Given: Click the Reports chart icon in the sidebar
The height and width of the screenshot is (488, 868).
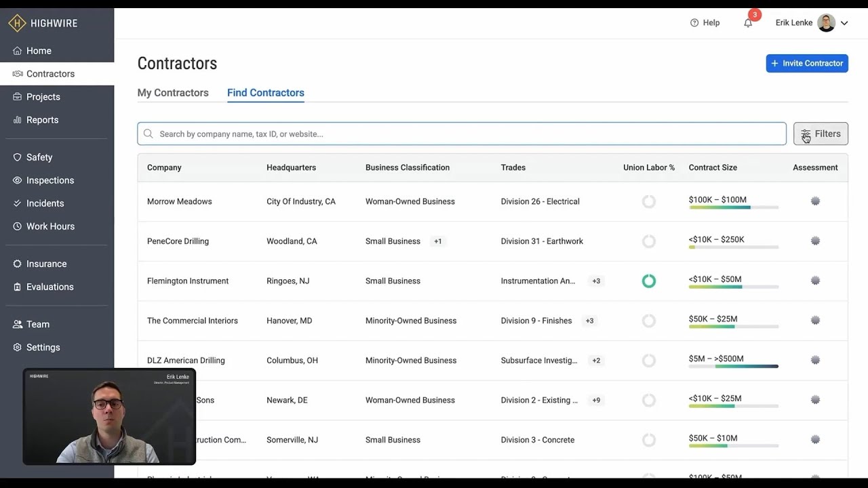Looking at the screenshot, I should (18, 120).
